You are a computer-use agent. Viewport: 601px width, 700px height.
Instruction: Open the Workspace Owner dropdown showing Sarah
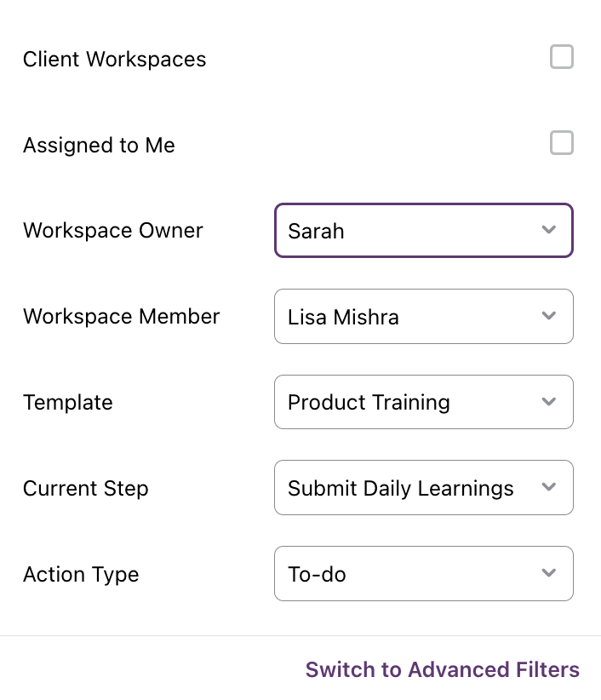(x=423, y=231)
